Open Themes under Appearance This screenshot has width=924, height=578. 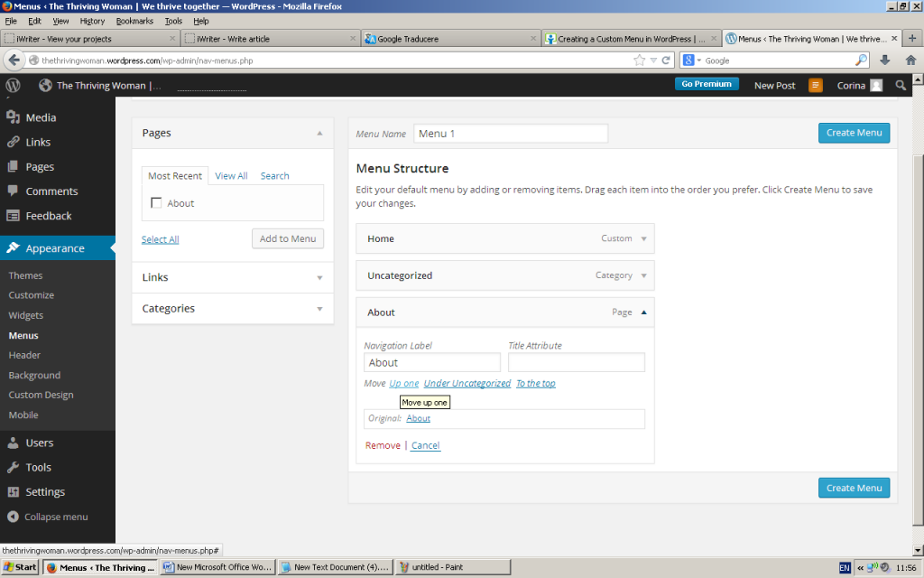[x=25, y=275]
